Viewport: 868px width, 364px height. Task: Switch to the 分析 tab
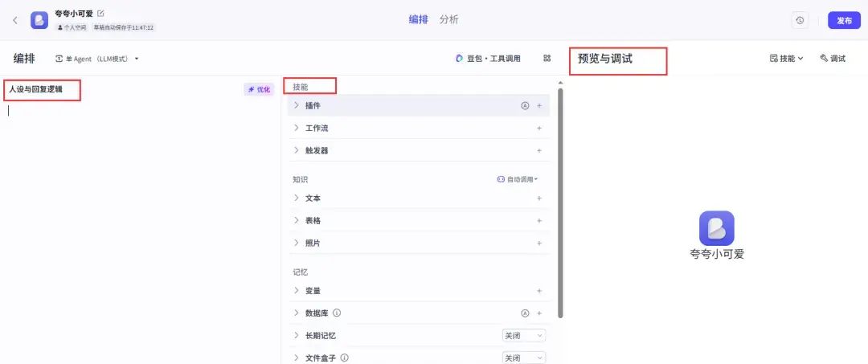(449, 20)
